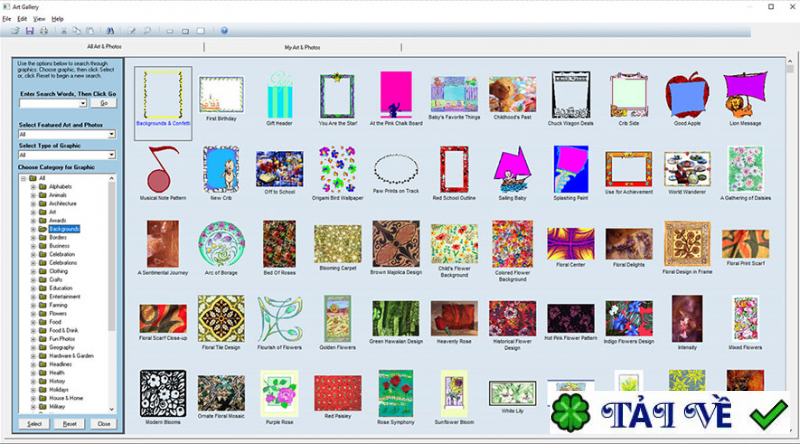Click the Go search button

tap(104, 103)
